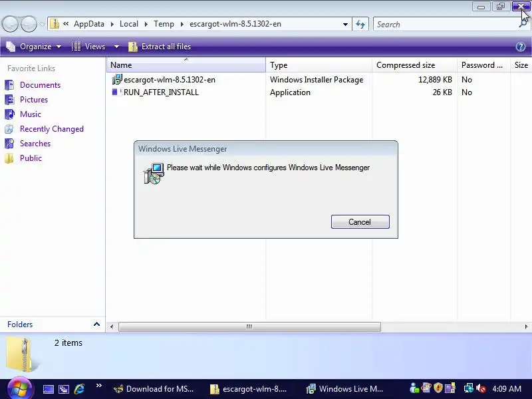
Task: Click the Back navigation arrow button
Action: 10,24
